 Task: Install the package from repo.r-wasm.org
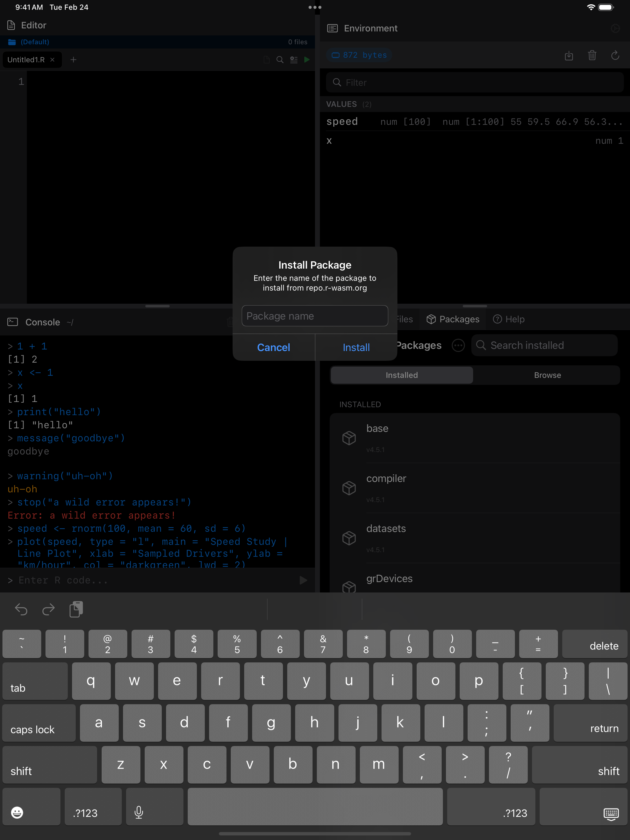click(356, 347)
